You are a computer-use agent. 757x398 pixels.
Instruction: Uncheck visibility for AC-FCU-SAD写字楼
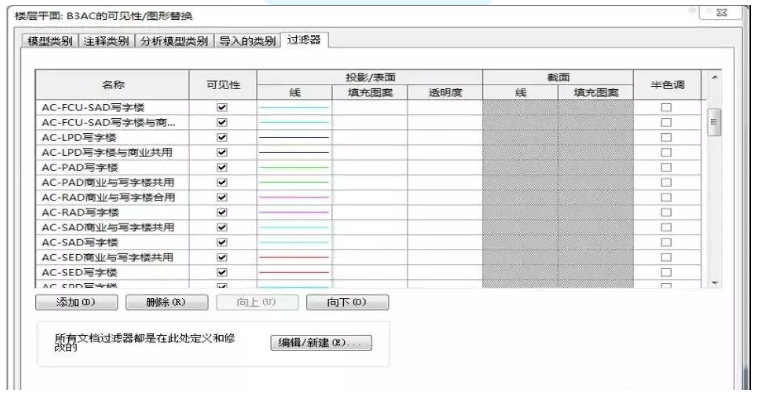222,107
